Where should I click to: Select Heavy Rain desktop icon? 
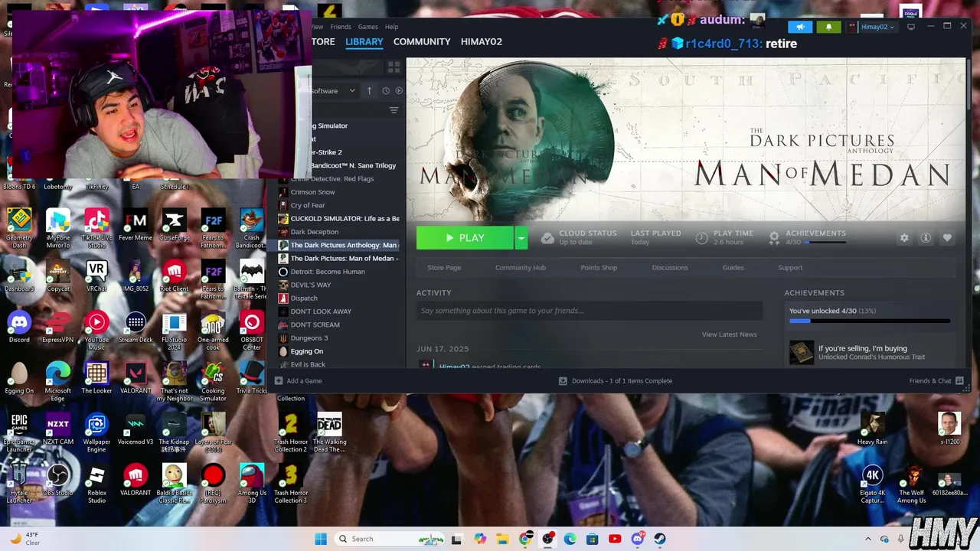click(872, 429)
